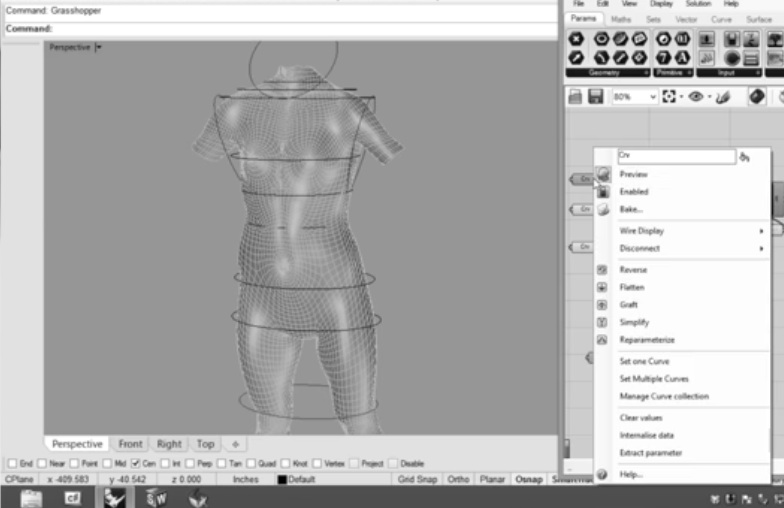Click the sketch feather icon in canvas toolbar
The width and height of the screenshot is (784, 508).
[723, 97]
